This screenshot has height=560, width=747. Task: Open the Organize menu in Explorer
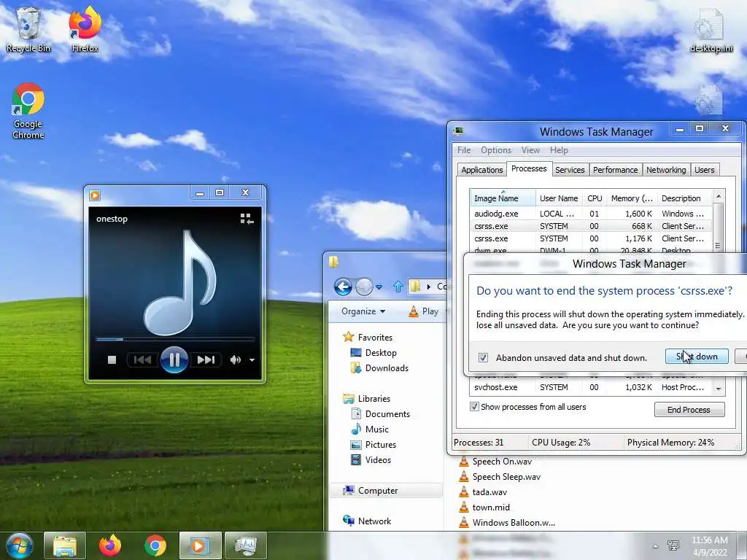coord(363,311)
